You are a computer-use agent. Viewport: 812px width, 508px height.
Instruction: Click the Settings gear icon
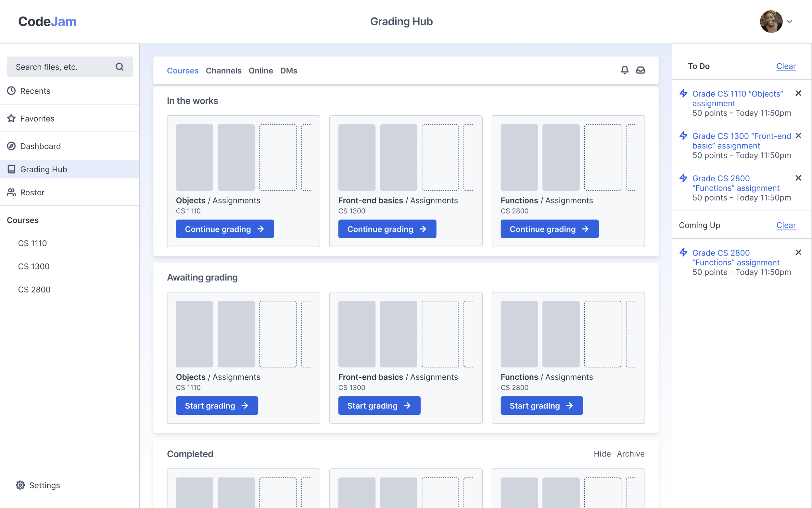coord(20,485)
